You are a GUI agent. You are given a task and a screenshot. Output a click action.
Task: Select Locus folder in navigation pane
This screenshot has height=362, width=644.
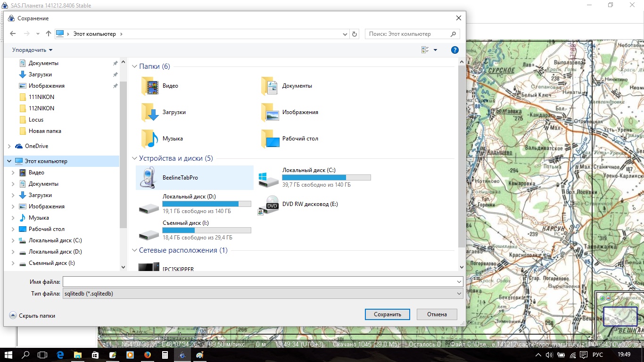(36, 120)
